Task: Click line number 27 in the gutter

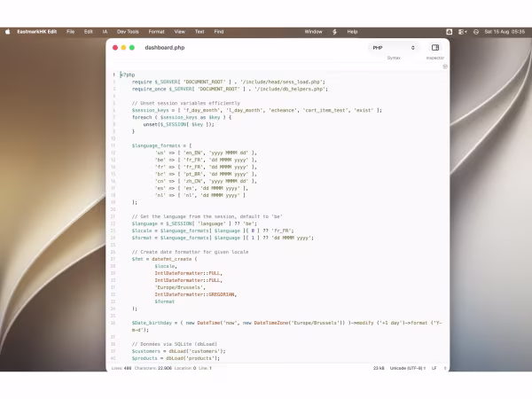Action: click(113, 259)
